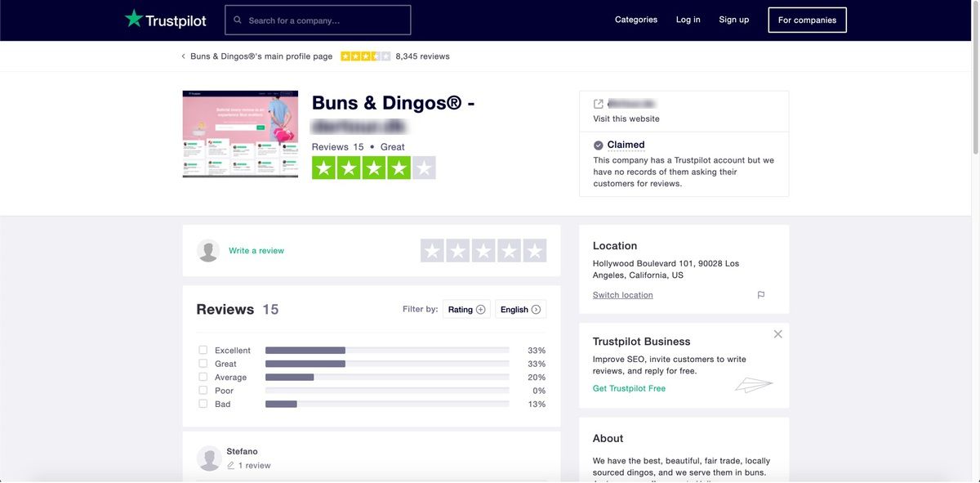980x483 pixels.
Task: Click Visit this website link
Action: [626, 119]
